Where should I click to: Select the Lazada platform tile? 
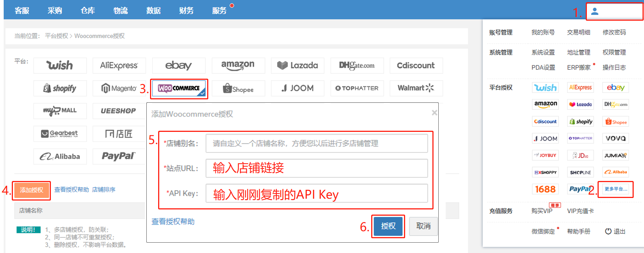click(x=297, y=65)
